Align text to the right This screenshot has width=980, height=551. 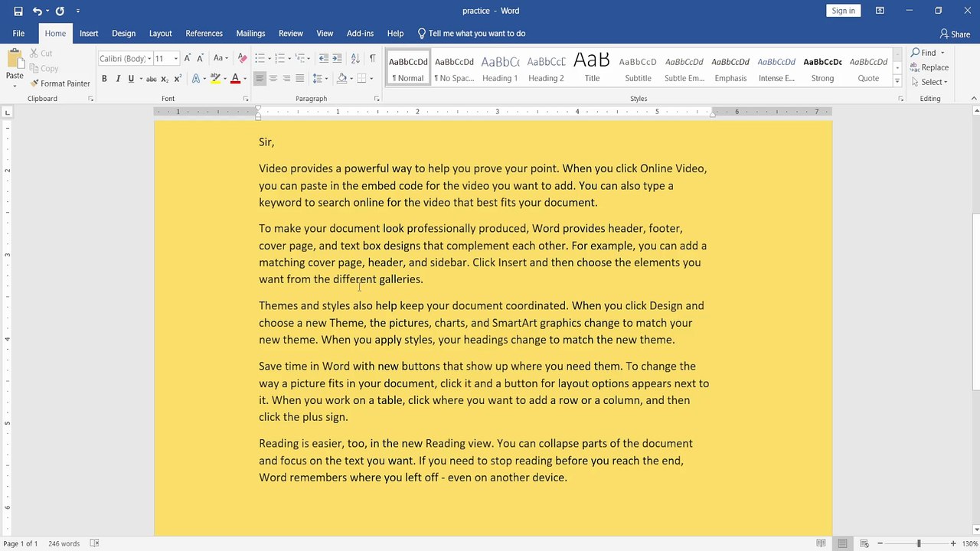[286, 79]
